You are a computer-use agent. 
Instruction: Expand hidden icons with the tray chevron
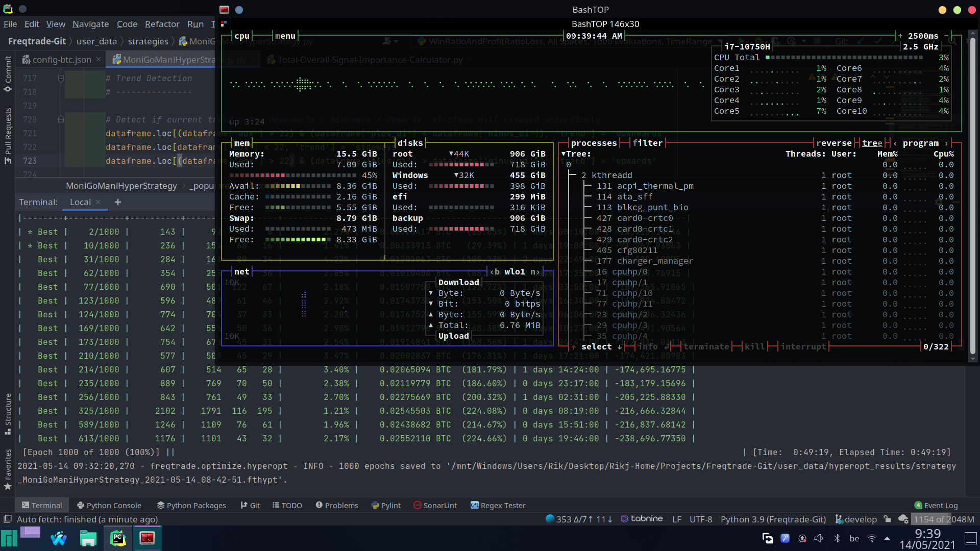point(888,538)
